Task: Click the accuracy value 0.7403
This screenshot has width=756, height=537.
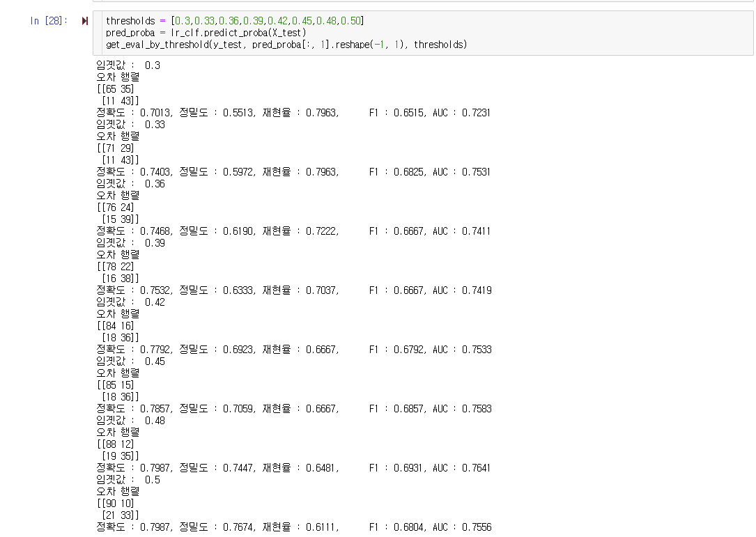Action: [155, 172]
